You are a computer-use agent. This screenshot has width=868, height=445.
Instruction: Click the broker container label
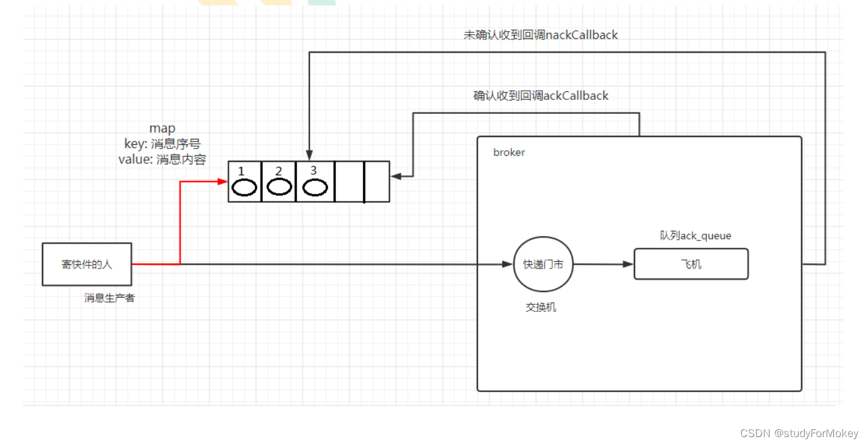(x=509, y=153)
